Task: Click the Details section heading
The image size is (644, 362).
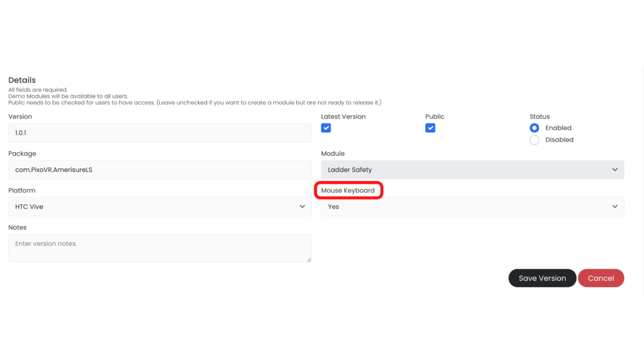Action: (22, 80)
